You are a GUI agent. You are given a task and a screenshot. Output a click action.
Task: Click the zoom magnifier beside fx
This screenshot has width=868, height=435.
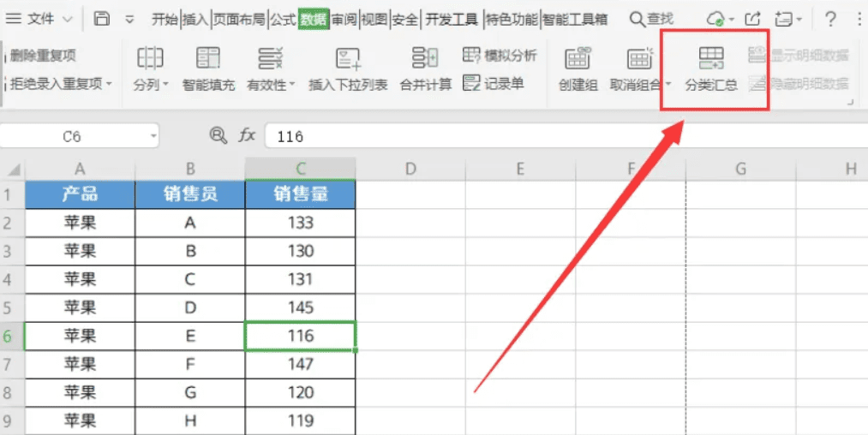pos(218,135)
